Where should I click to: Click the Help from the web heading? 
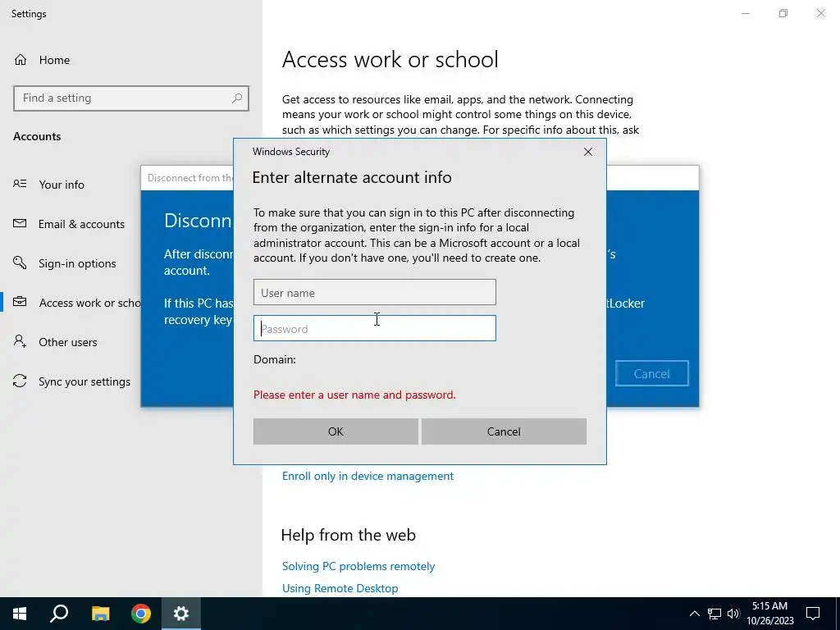(348, 535)
